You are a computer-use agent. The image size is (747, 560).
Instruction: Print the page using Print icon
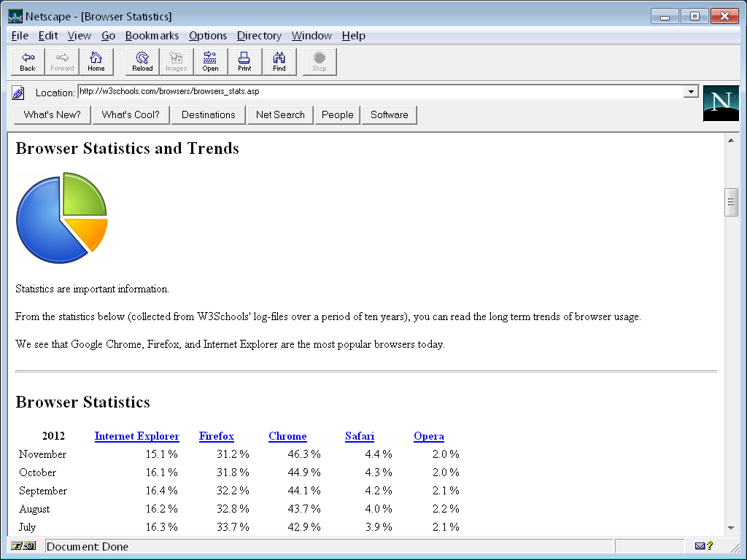click(244, 62)
